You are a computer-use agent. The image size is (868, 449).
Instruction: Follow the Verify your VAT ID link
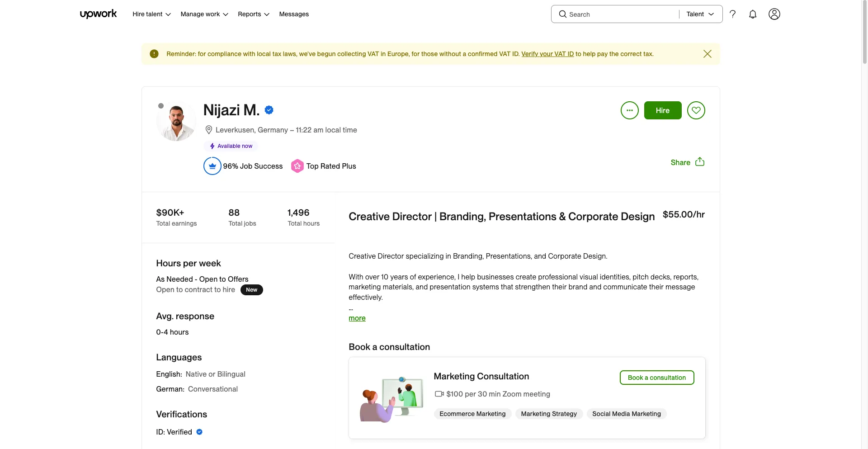coord(547,54)
